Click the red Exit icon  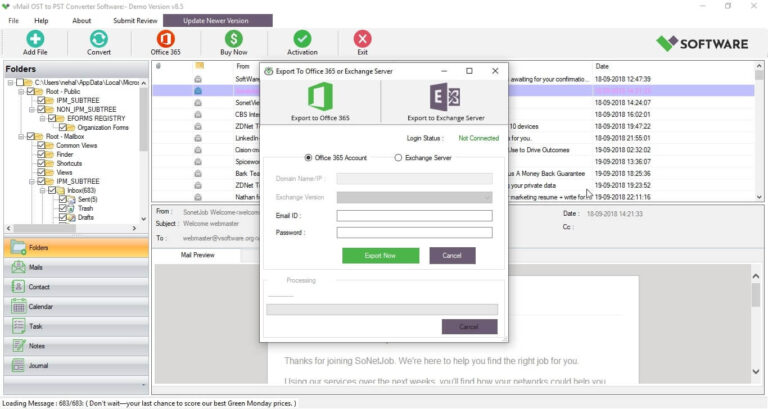[x=362, y=39]
